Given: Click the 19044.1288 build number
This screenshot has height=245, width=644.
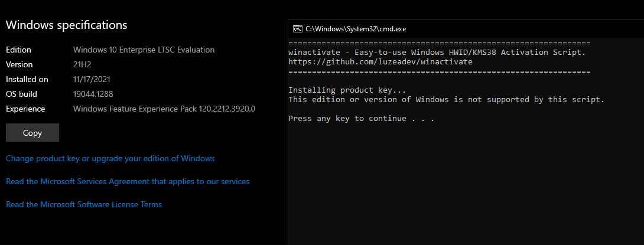Looking at the screenshot, I should click(93, 94).
